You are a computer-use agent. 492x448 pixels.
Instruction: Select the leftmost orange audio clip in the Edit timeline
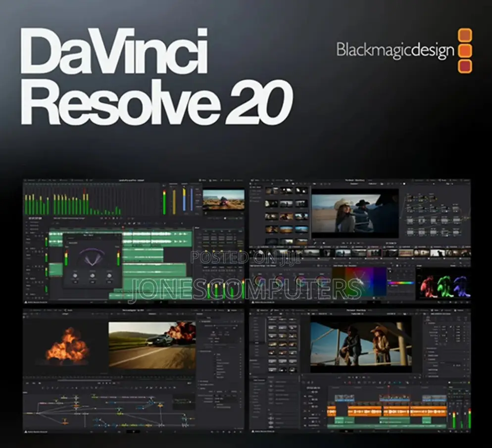click(x=332, y=411)
